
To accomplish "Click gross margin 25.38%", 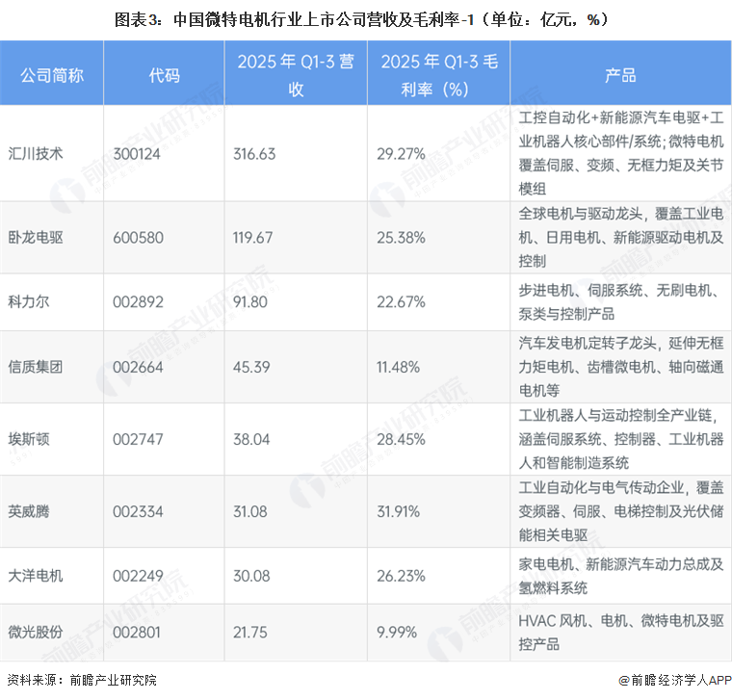I will [401, 238].
